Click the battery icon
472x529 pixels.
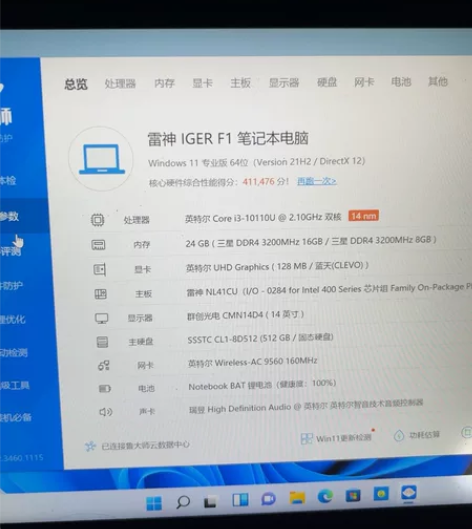pyautogui.click(x=105, y=389)
